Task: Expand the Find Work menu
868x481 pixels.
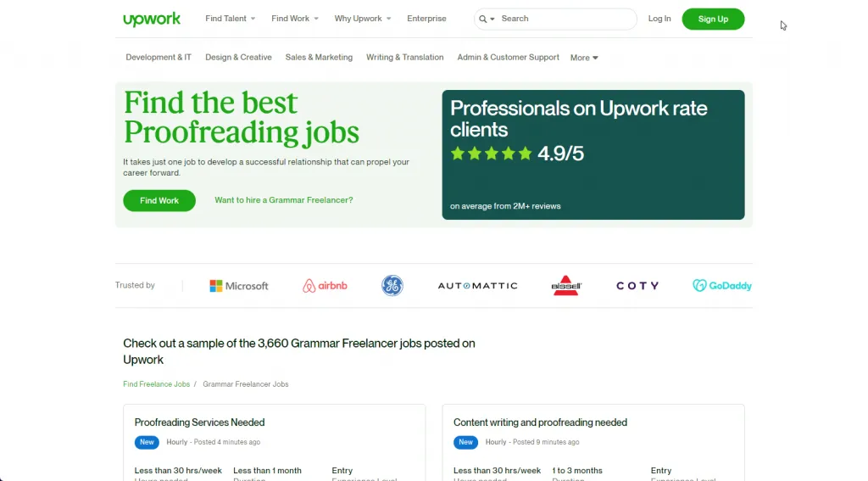Action: coord(294,19)
